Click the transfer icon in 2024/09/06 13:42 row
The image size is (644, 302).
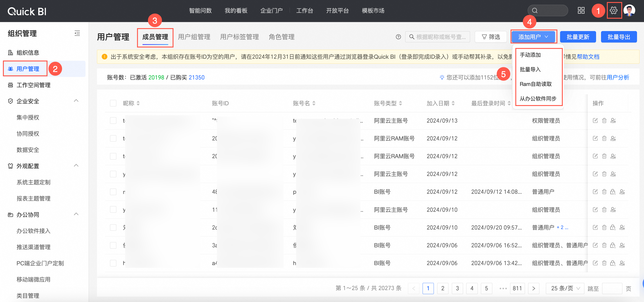point(622,263)
